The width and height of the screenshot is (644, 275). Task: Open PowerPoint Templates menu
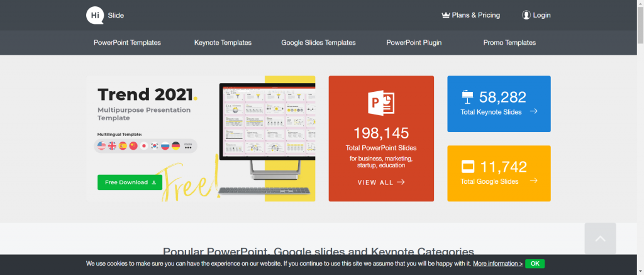[127, 43]
